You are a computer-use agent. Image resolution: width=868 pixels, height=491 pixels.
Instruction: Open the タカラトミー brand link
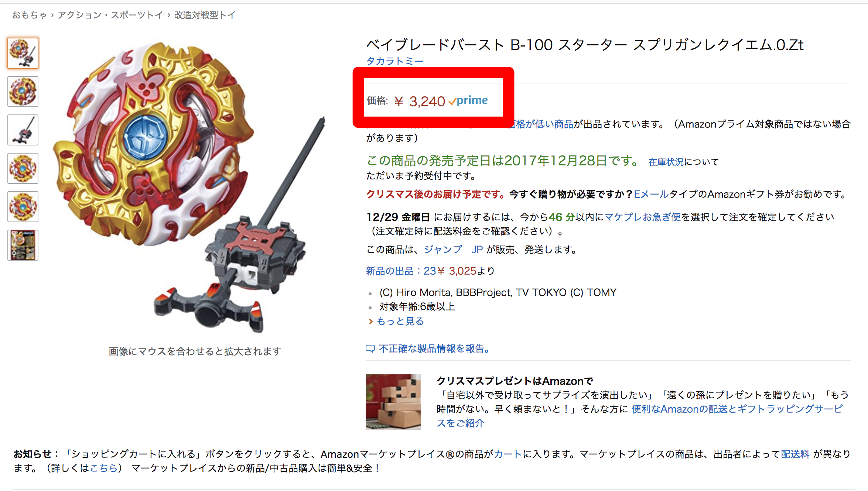point(394,61)
